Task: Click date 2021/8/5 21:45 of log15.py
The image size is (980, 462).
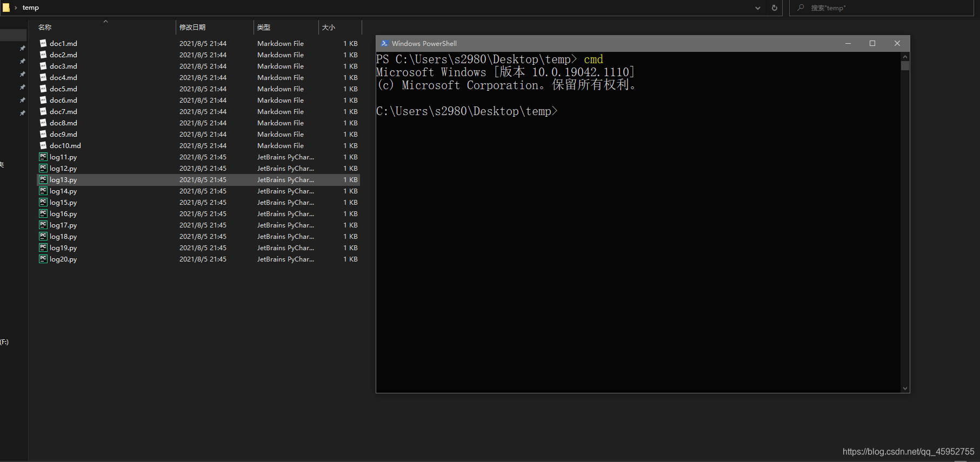Action: (x=203, y=202)
